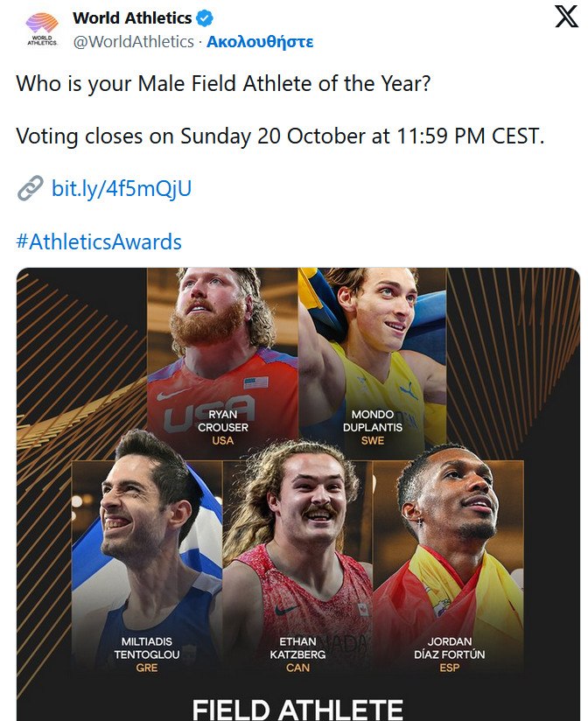Open the World Athletics display name
This screenshot has width=588, height=721.
pos(131,18)
